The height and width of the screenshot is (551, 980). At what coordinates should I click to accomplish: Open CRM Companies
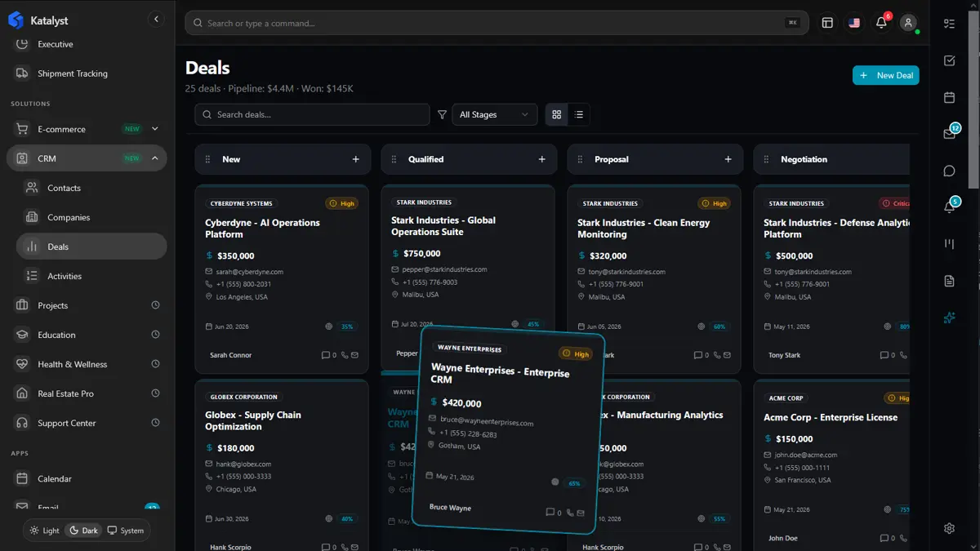point(91,217)
